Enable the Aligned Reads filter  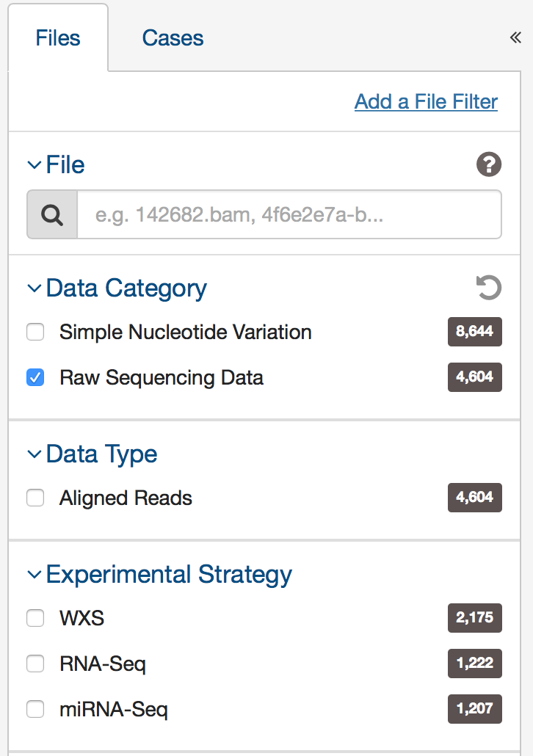click(x=35, y=498)
